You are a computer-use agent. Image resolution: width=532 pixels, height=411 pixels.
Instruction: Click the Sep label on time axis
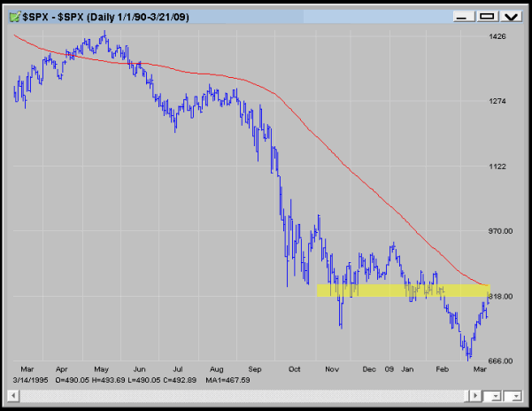[254, 369]
